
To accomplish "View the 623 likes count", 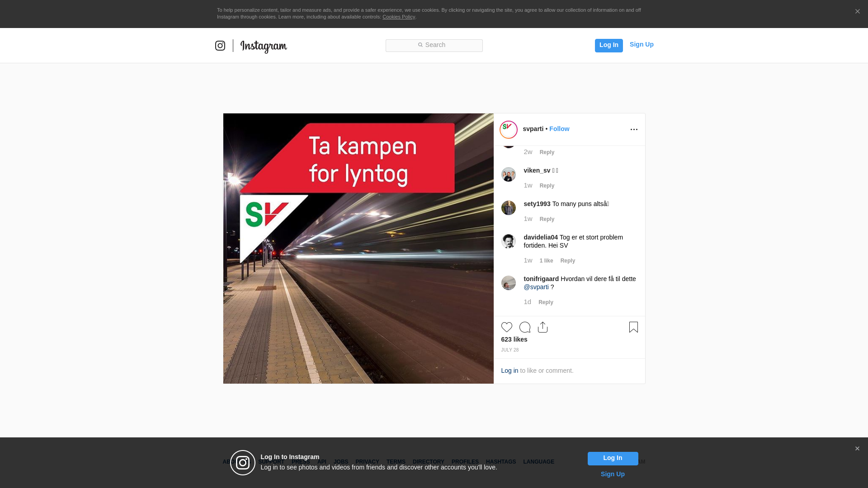I will 514,339.
